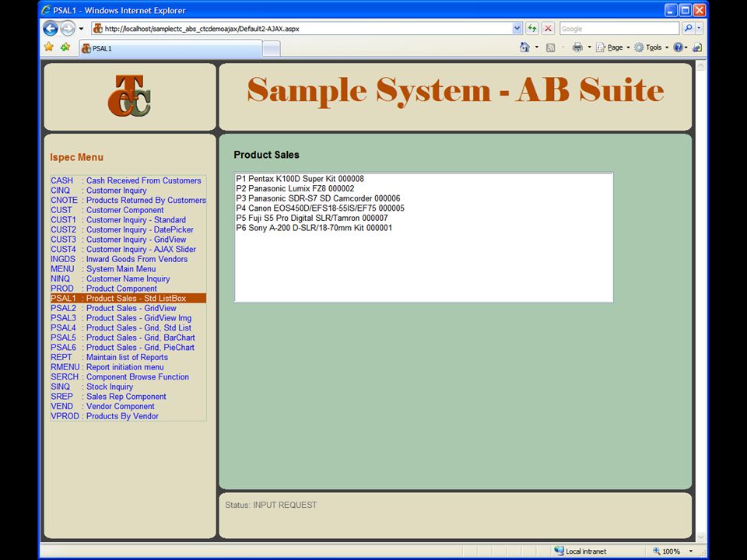This screenshot has height=560, width=747.
Task: Expand the Home button dropdown arrow
Action: [x=537, y=47]
